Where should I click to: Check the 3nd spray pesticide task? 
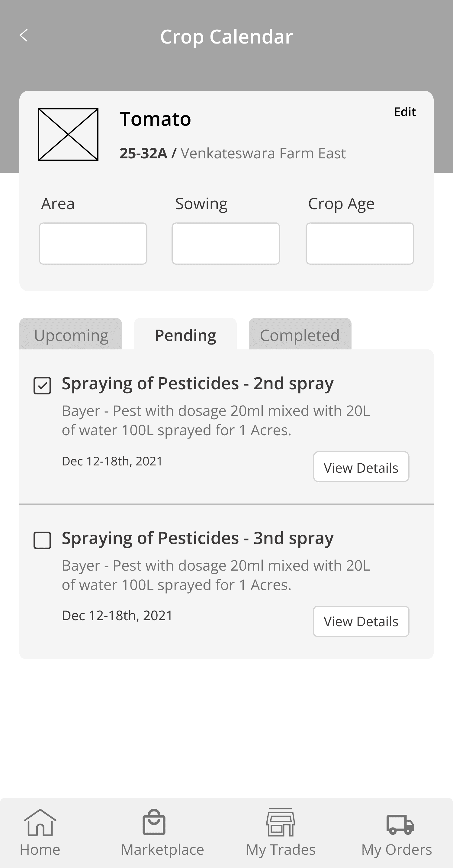[43, 540]
